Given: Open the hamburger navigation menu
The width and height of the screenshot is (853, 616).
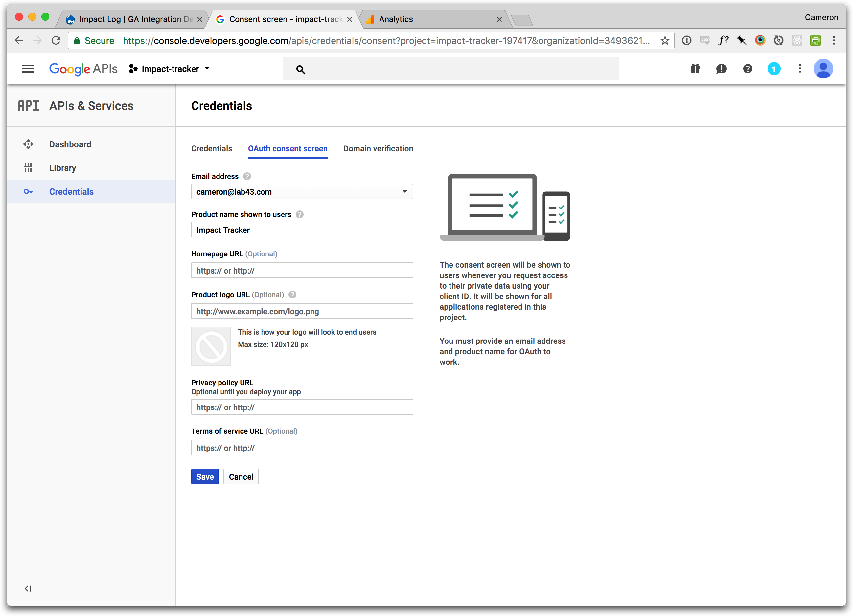Looking at the screenshot, I should click(x=28, y=69).
